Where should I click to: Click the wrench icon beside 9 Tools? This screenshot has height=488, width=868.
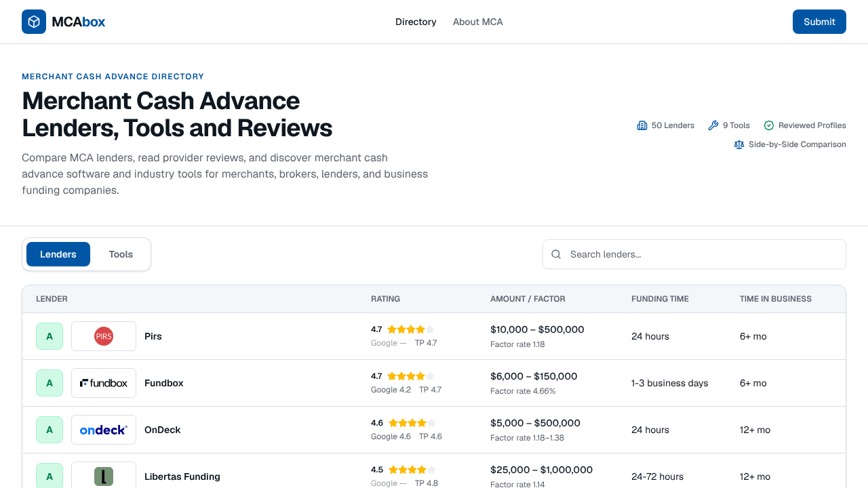point(713,125)
